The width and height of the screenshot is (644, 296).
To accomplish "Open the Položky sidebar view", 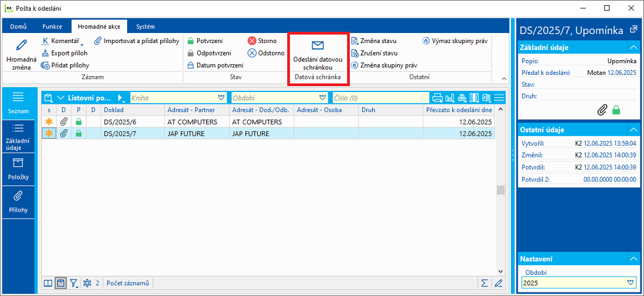I will [x=18, y=169].
